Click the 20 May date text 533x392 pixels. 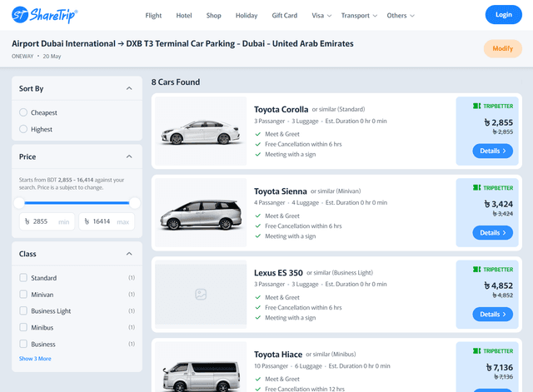click(x=52, y=57)
